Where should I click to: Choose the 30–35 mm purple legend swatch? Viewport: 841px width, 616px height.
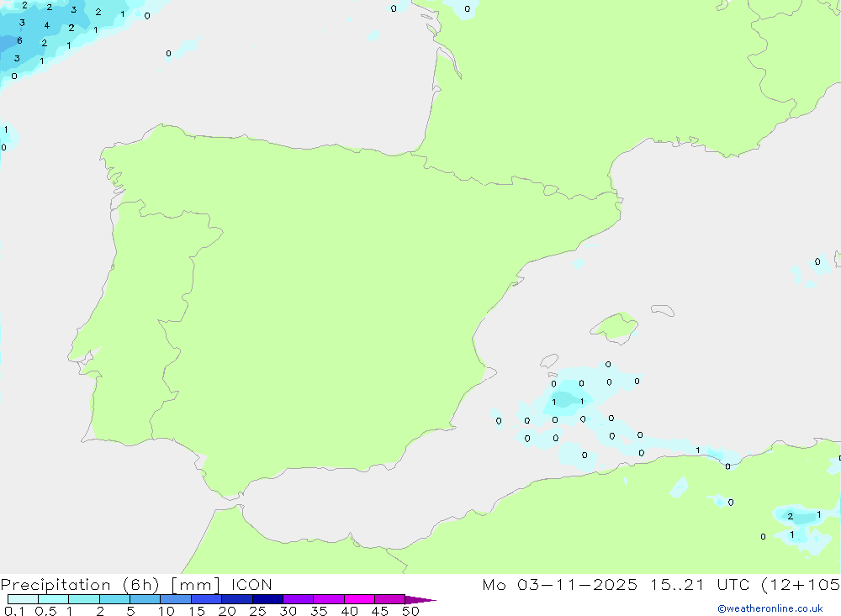click(x=298, y=599)
